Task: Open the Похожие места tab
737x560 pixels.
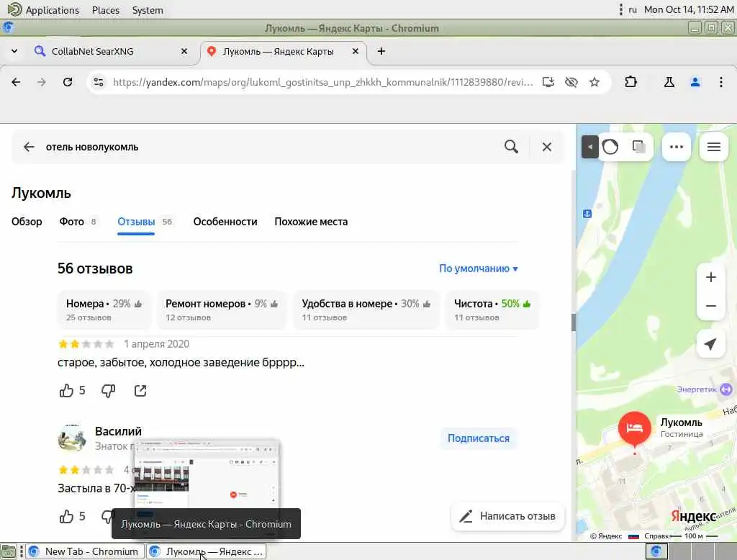Action: pos(311,222)
